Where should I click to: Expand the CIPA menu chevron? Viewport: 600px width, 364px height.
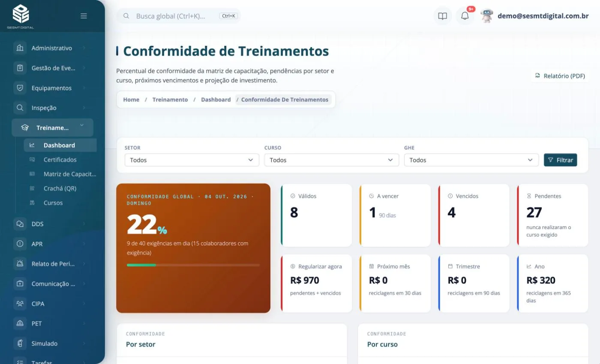84,304
